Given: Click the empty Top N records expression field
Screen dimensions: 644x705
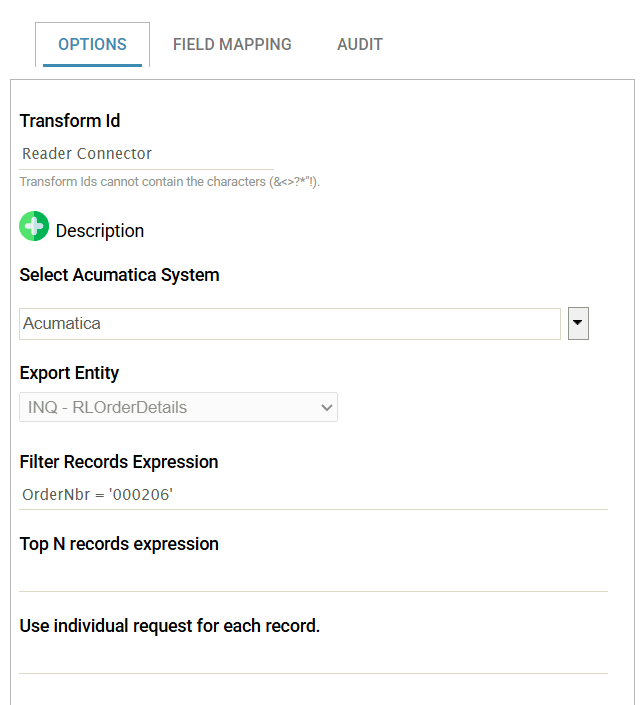Looking at the screenshot, I should pyautogui.click(x=313, y=576).
